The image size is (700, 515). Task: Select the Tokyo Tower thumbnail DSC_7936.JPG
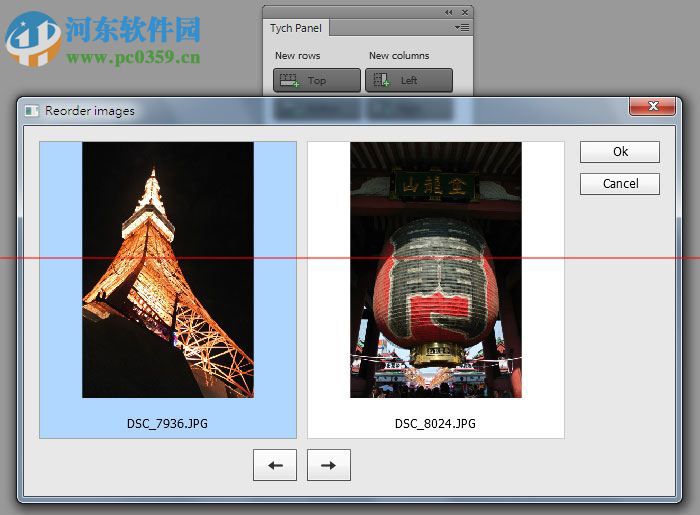[x=168, y=290]
